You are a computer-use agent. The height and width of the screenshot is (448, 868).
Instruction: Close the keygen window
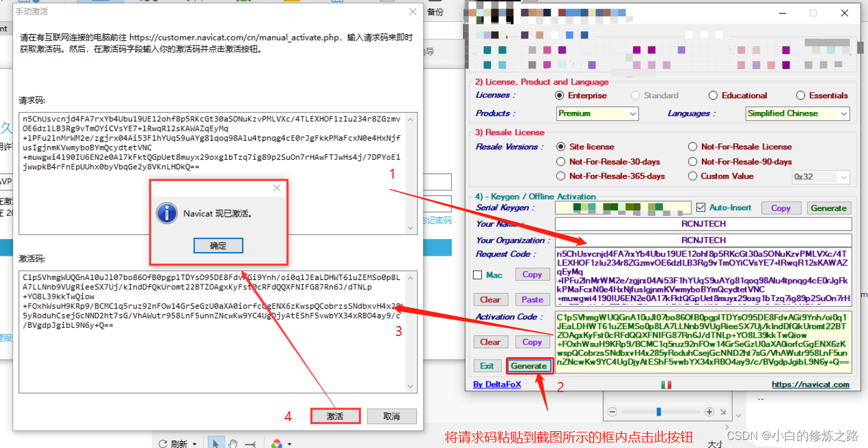(844, 13)
